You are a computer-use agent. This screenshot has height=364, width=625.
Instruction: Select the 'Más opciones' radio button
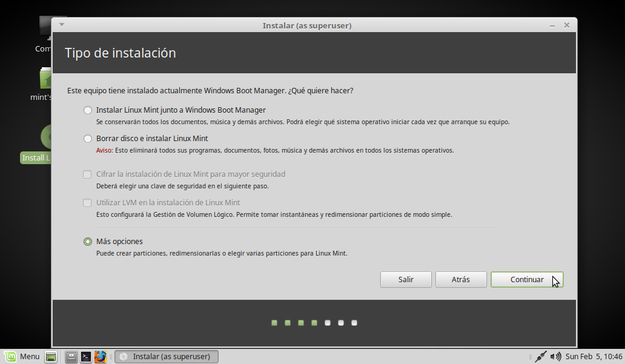point(88,242)
